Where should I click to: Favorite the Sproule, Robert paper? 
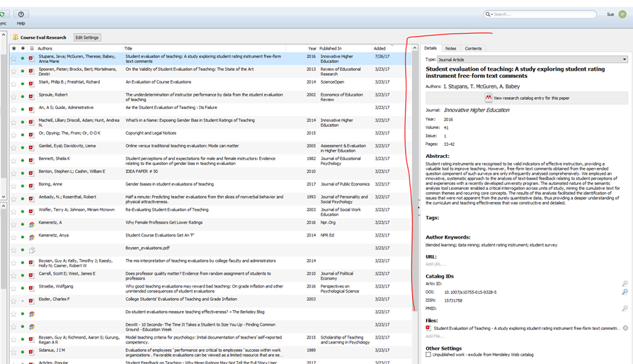[13, 97]
